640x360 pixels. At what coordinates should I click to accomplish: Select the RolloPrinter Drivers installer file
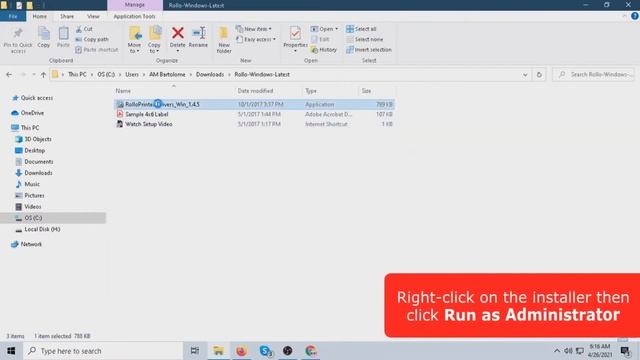click(254, 104)
